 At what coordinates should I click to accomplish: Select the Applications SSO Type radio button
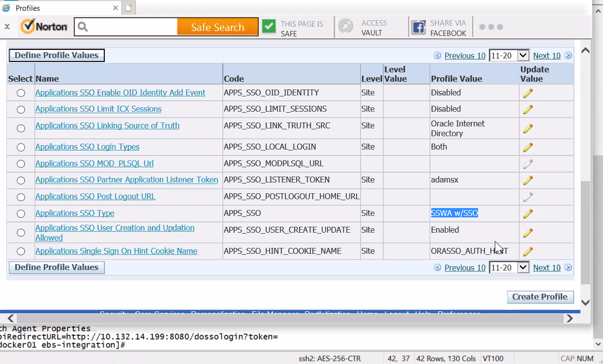pyautogui.click(x=20, y=213)
